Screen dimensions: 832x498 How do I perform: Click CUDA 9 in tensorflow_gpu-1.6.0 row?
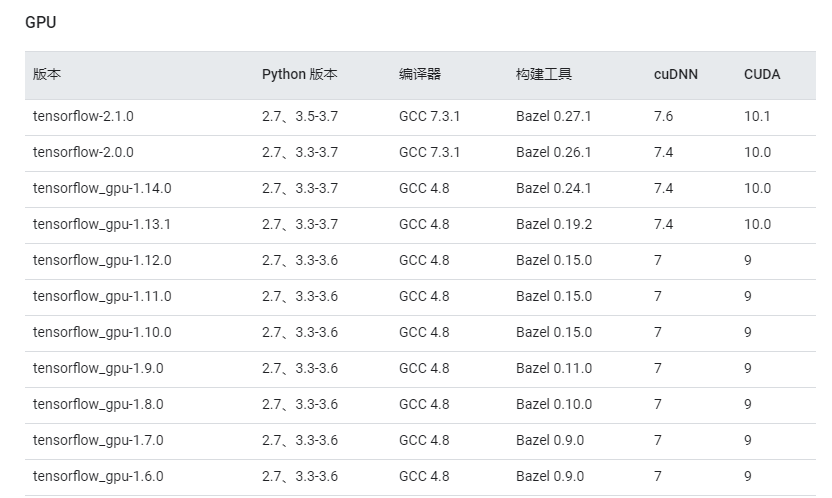click(748, 477)
